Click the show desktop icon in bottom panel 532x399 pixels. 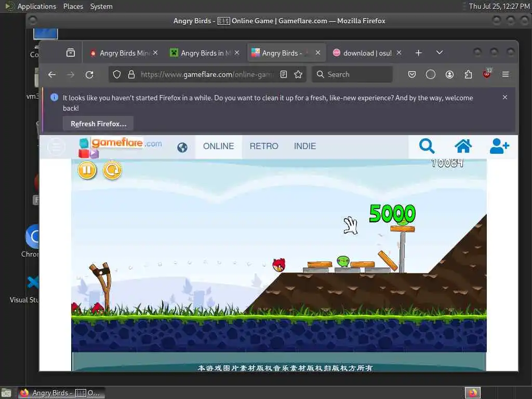[x=6, y=393]
